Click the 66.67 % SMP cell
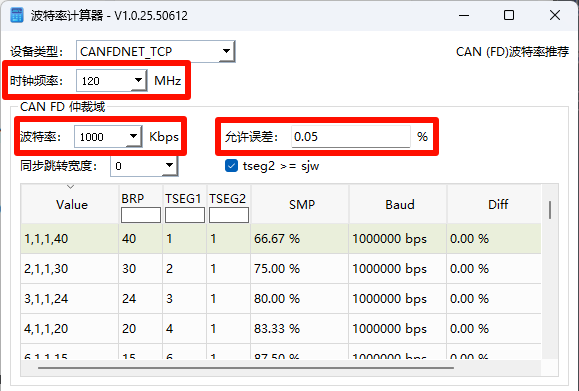The image size is (579, 391). pos(299,239)
